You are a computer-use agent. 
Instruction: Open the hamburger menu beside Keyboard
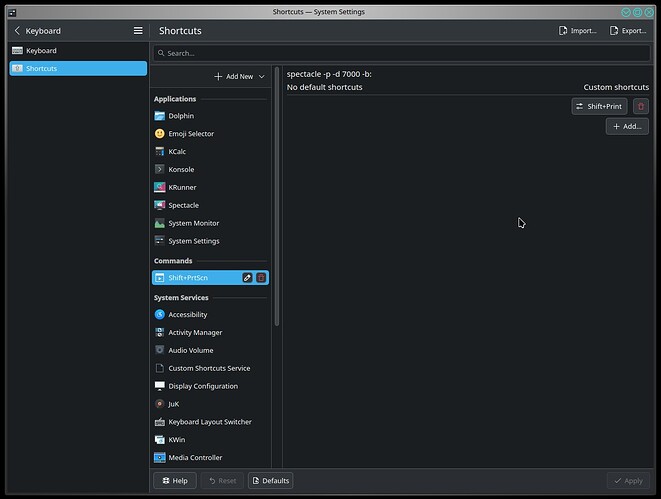138,31
